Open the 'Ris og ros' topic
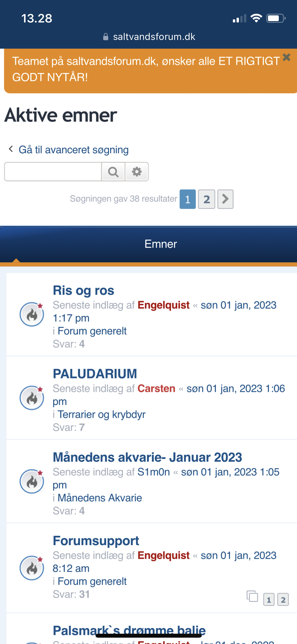 tap(83, 291)
